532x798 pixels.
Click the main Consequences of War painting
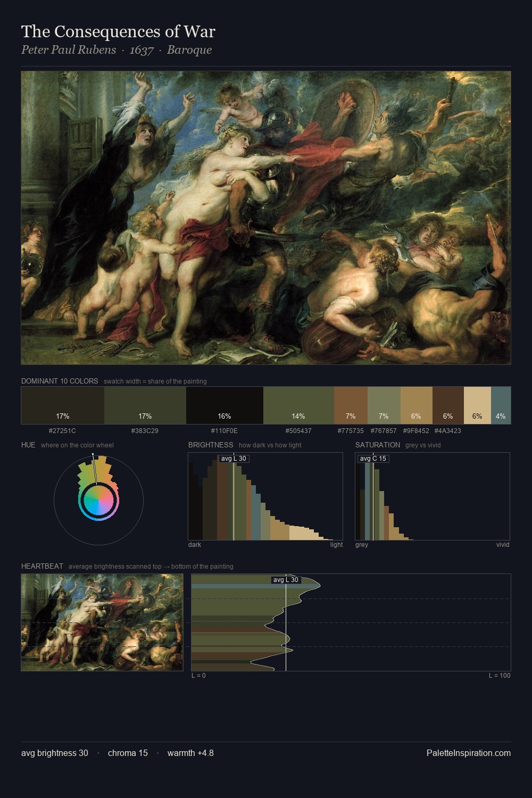pos(266,218)
